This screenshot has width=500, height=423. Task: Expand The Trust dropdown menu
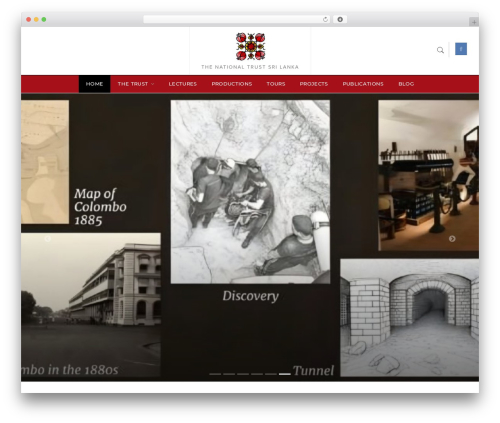[136, 84]
